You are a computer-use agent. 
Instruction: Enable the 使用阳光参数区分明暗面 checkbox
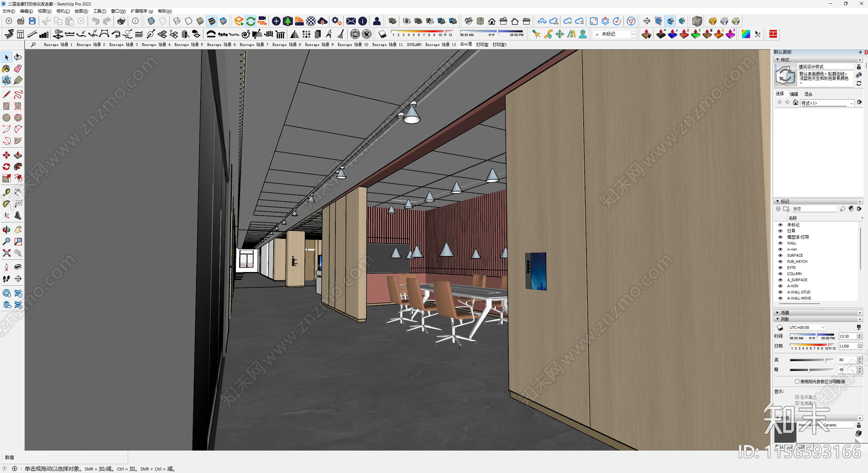pyautogui.click(x=797, y=382)
